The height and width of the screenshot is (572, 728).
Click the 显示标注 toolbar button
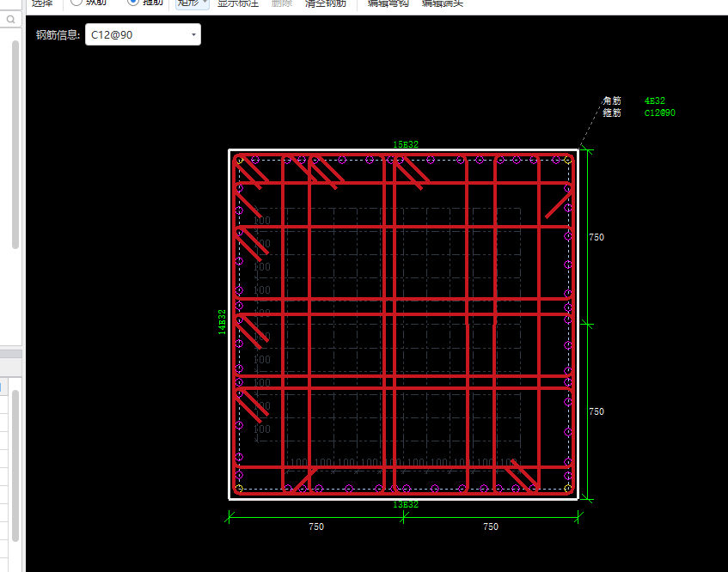coord(238,3)
